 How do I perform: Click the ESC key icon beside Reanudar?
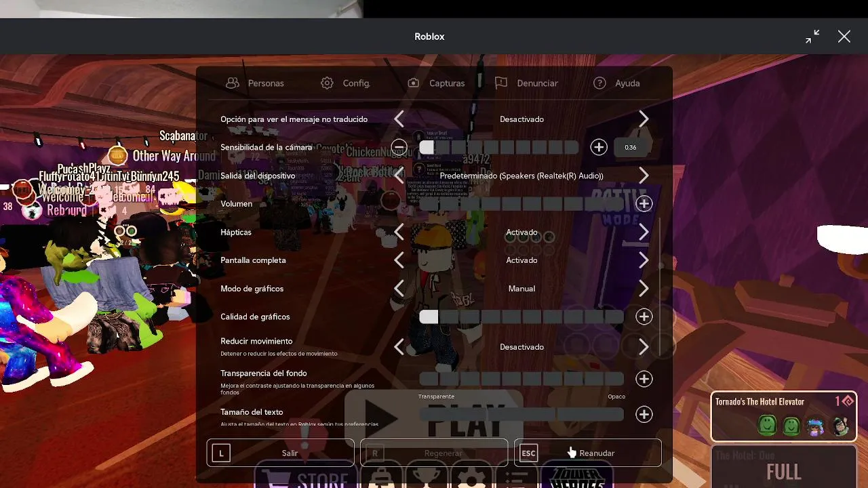click(528, 453)
